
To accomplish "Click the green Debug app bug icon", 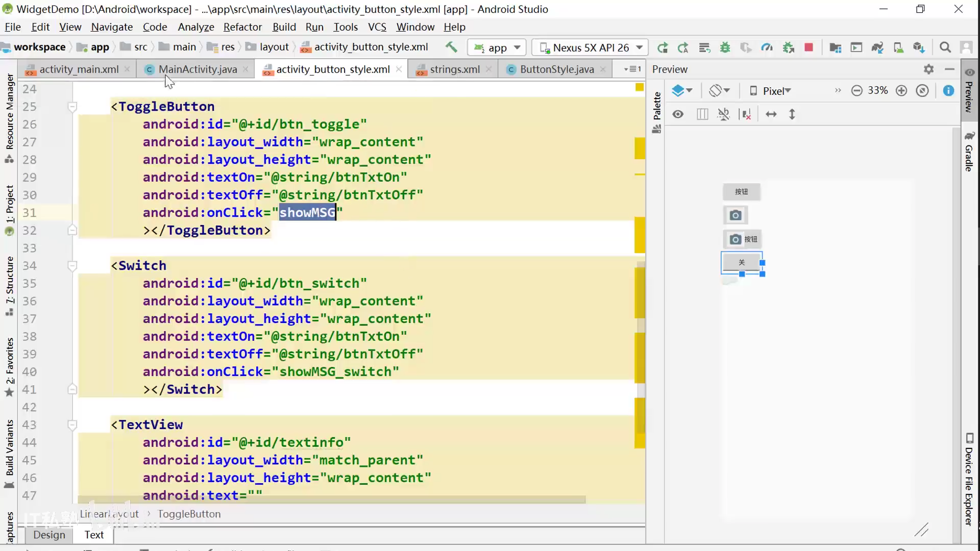I will coord(725,47).
